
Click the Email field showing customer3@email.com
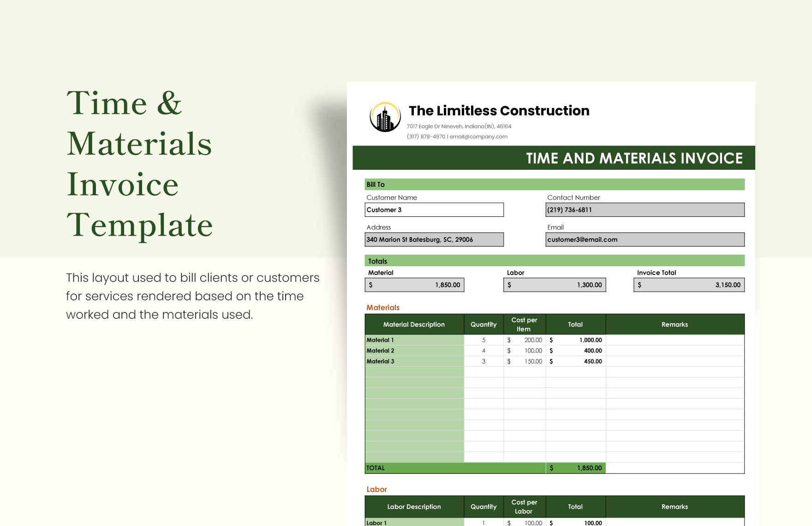tap(645, 239)
